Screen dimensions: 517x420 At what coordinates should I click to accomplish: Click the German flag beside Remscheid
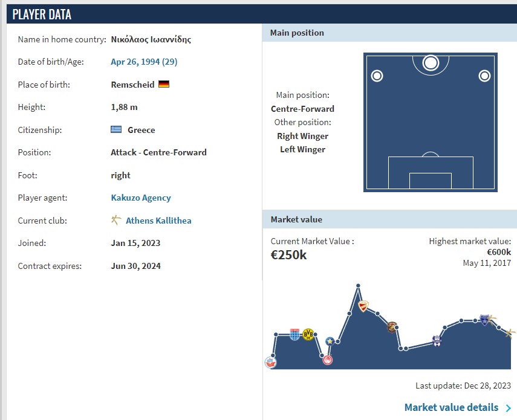point(164,85)
